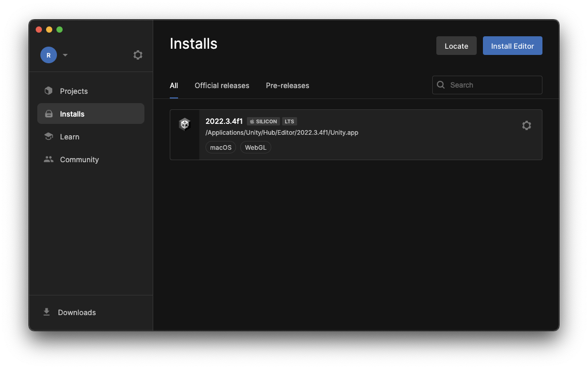Click the user avatar R
Image resolution: width=588 pixels, height=369 pixels.
[x=48, y=55]
